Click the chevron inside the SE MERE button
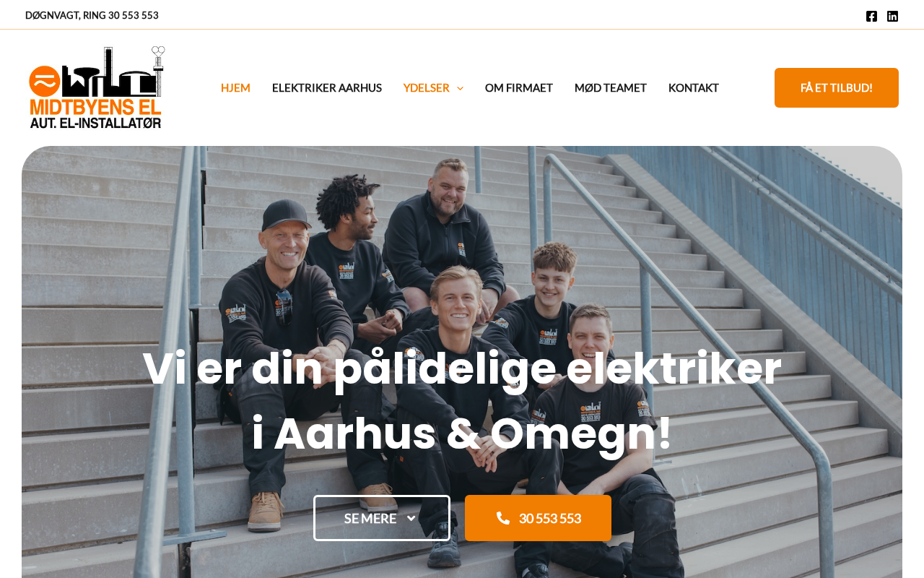 click(x=411, y=518)
